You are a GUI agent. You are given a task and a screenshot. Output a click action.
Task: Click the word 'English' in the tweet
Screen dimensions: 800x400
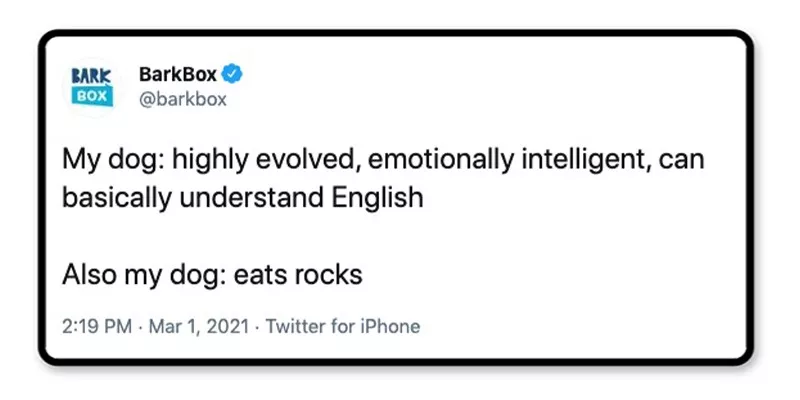coord(378,198)
